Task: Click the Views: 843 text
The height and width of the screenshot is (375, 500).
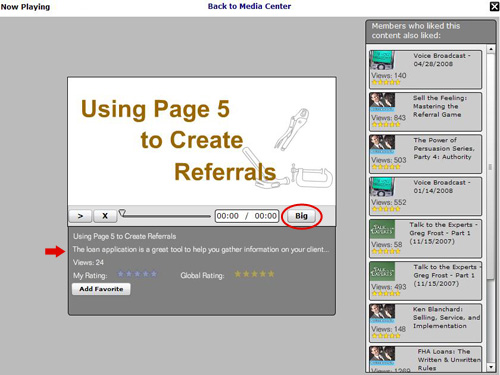Action: tap(389, 118)
